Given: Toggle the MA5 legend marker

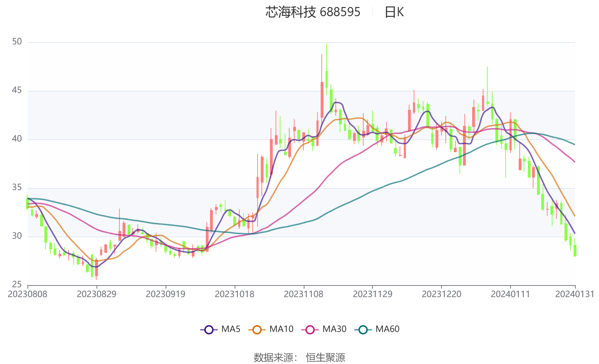Looking at the screenshot, I should point(209,330).
